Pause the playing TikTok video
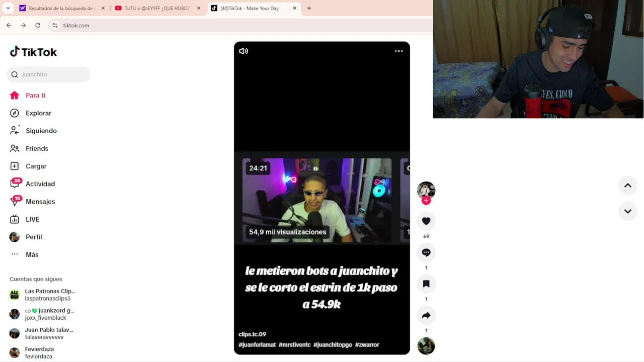644x362 pixels. (x=322, y=198)
